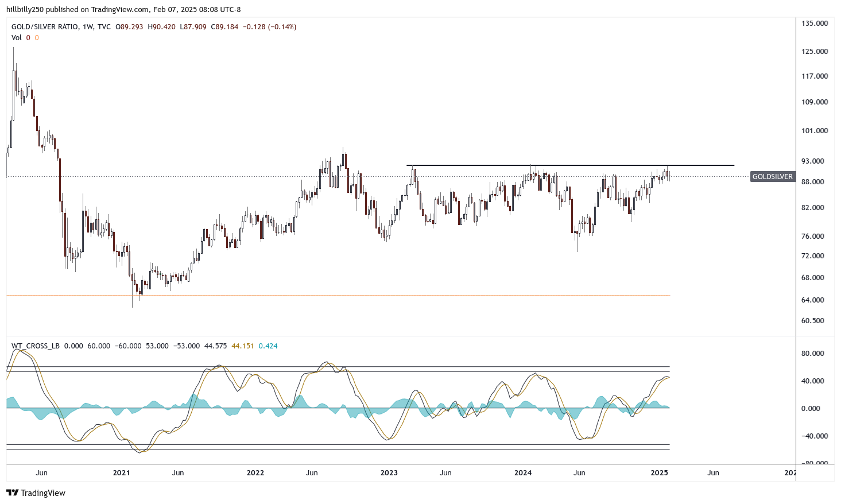
Task: Click the 80.000 oscillator axis label
Action: pos(812,354)
